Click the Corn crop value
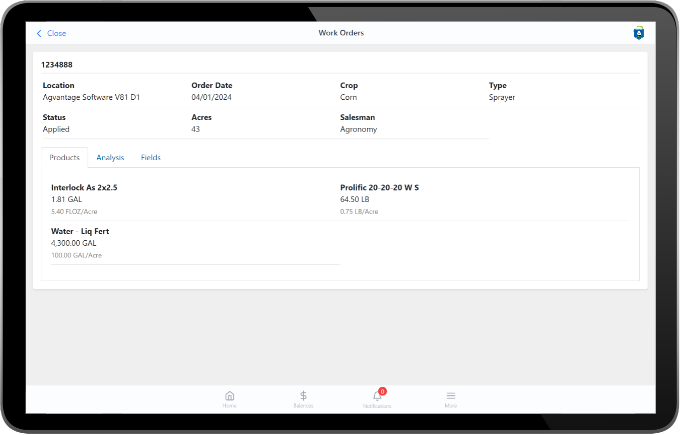Screen dimensions: 680x435 pos(349,97)
